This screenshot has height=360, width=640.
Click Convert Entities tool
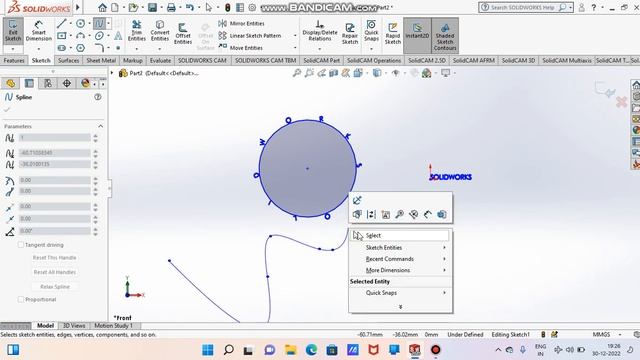point(160,31)
